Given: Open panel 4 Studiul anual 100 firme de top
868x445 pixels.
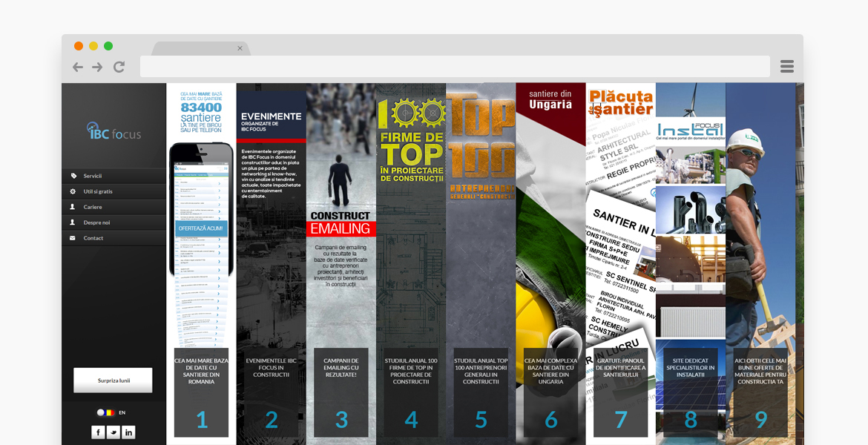Looking at the screenshot, I should click(x=411, y=392).
